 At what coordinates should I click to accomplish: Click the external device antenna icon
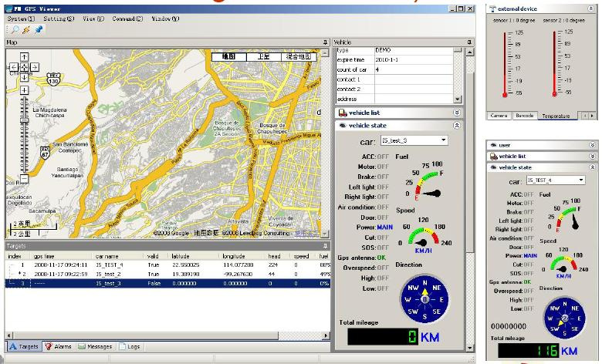tap(493, 8)
